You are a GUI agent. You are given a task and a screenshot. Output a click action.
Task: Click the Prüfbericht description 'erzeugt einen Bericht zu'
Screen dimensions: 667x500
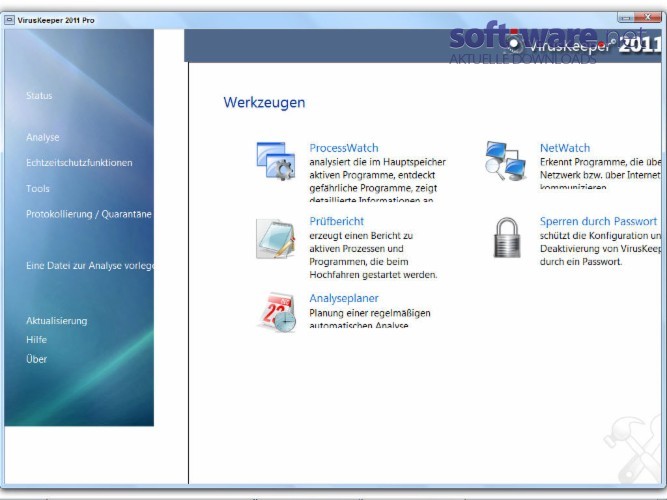point(361,235)
